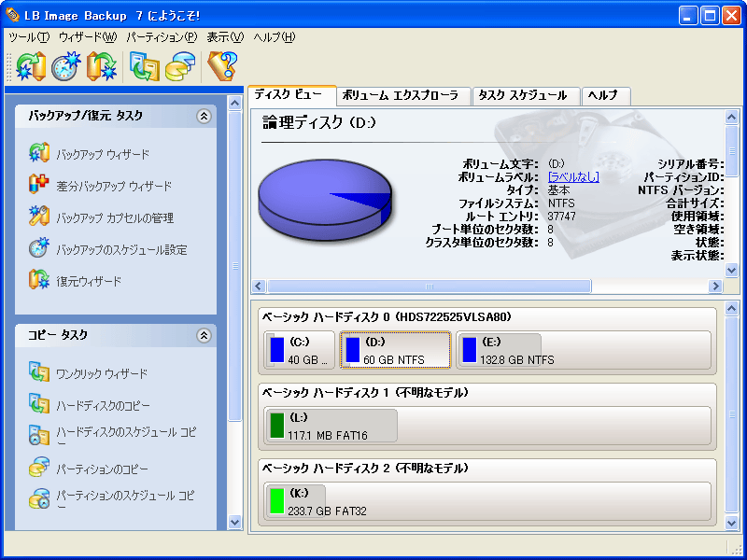Viewport: 747px width, 560px height.
Task: Open 差分バックアップ ウィザード link
Action: (114, 186)
